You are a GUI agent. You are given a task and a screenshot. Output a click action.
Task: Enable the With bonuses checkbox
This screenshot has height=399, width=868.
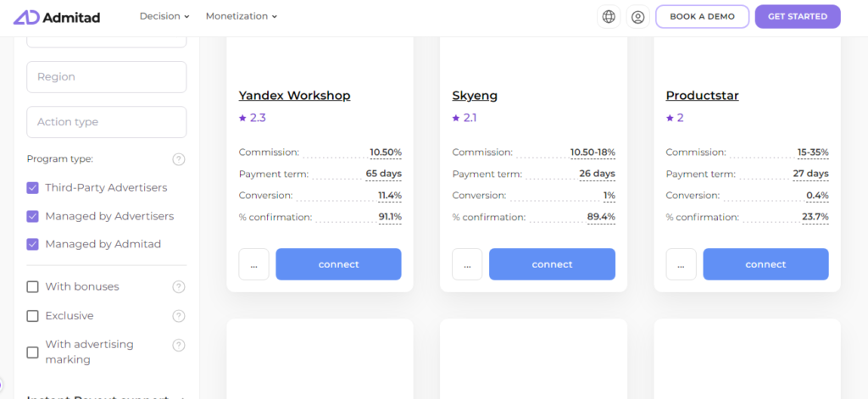(x=33, y=286)
